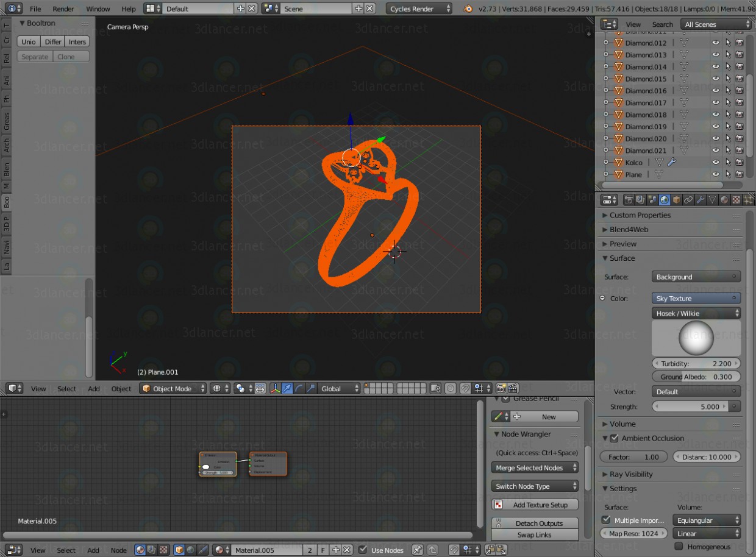Pin the node tree with pushpin icon
Viewport: 756px width, 557px height.
pos(417,550)
